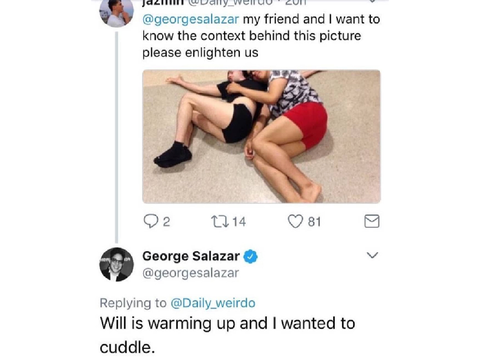Click George Salazar's blue verified badge
The image size is (480, 360).
pyautogui.click(x=251, y=256)
